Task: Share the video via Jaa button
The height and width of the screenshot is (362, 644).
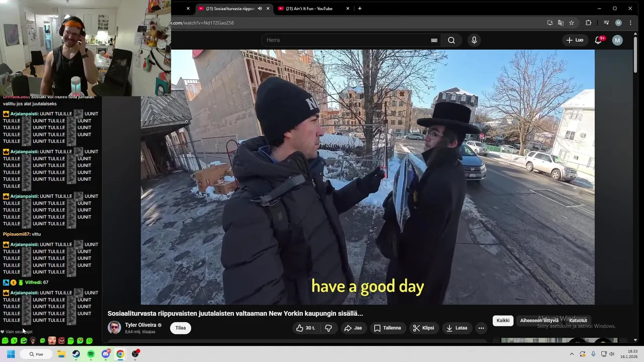Action: (353, 328)
